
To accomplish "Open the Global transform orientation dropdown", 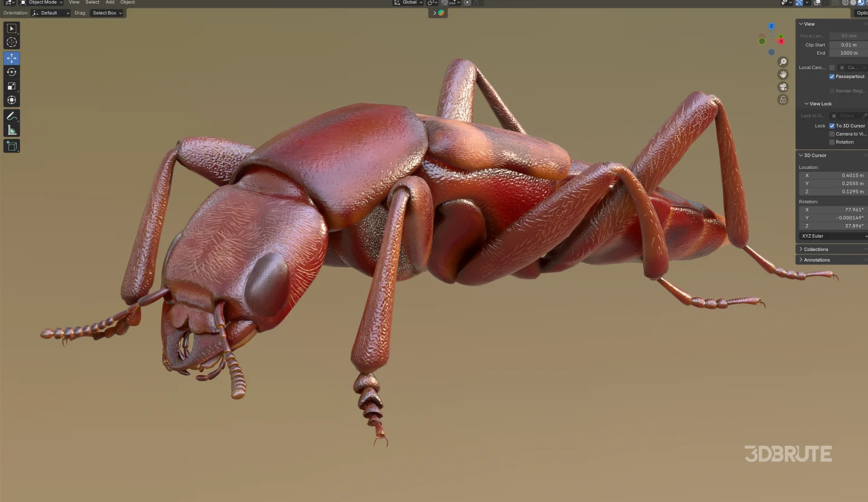I will tap(408, 2).
